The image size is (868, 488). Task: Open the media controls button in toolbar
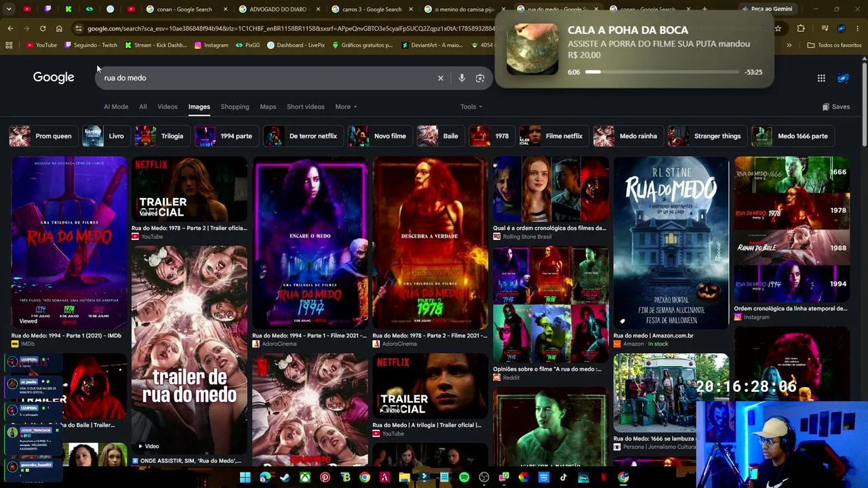click(825, 28)
